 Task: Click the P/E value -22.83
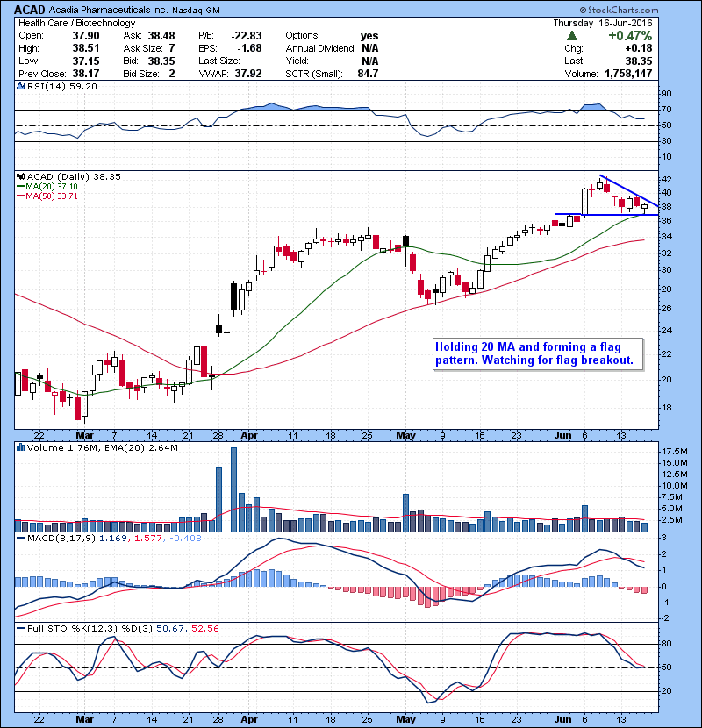click(247, 36)
